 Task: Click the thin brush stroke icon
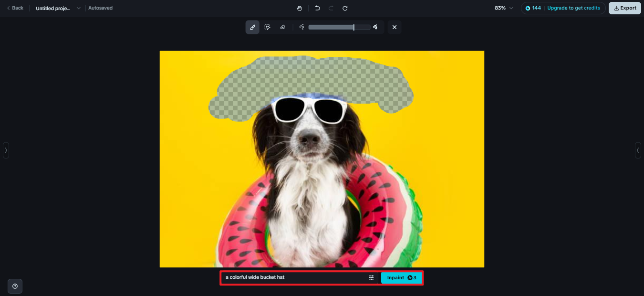click(301, 27)
